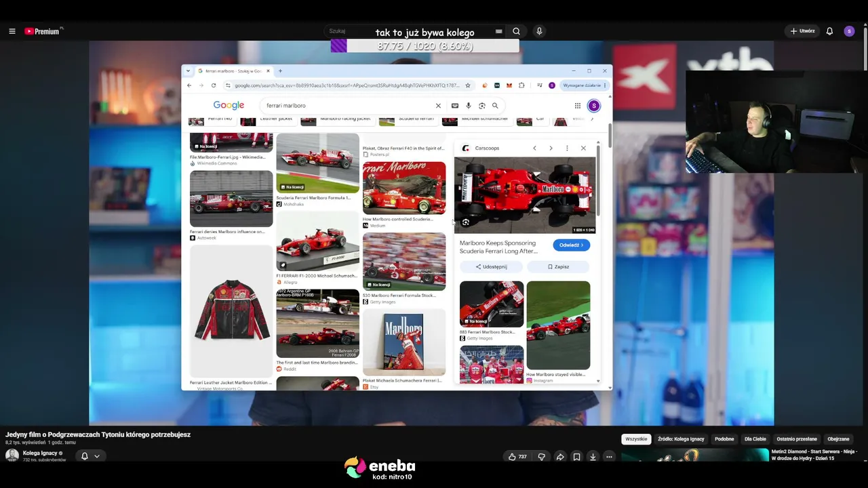The width and height of the screenshot is (868, 488).
Task: Expand more filter chips with the arrow
Action: tap(592, 120)
